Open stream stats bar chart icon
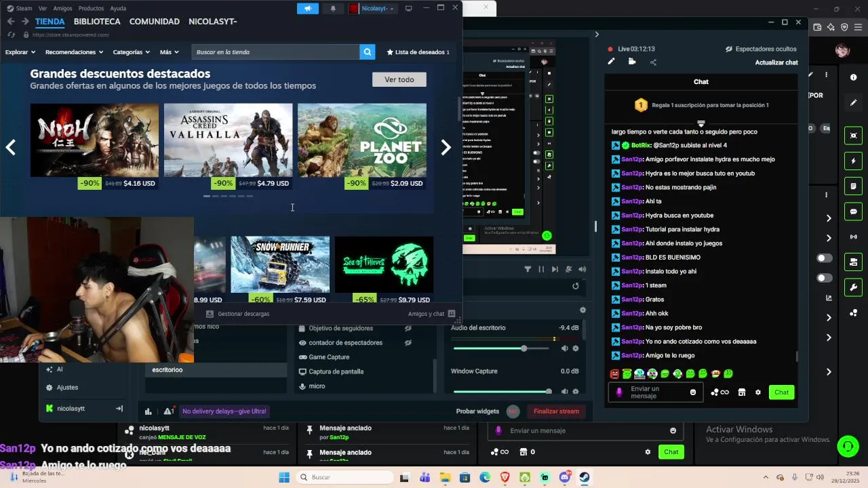This screenshot has height=488, width=868. (148, 411)
